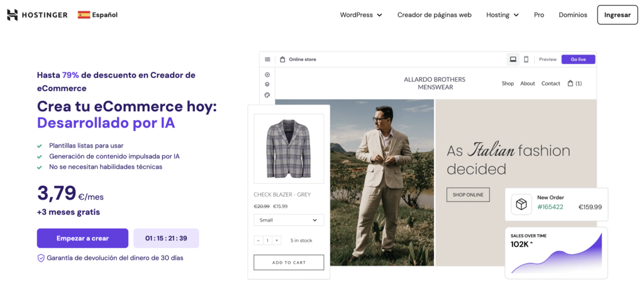
Task: Click the Check Blazer product thumbnail
Action: (289, 149)
